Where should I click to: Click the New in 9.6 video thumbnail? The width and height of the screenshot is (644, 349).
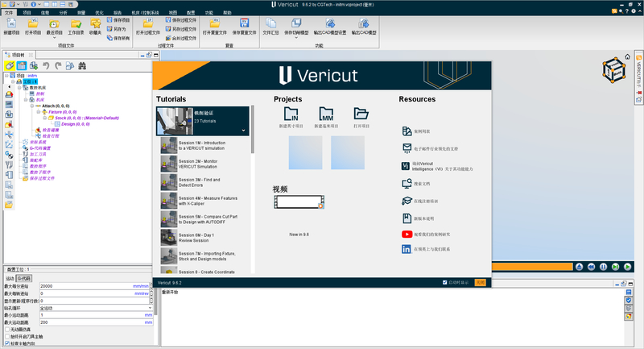(299, 202)
